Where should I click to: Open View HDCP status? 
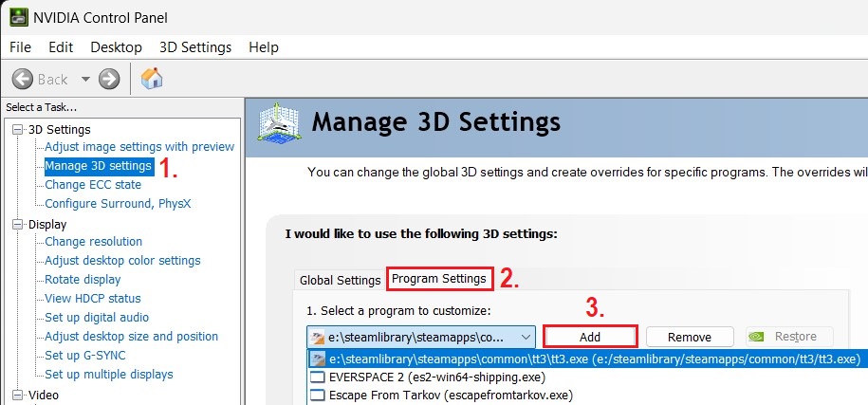point(93,299)
